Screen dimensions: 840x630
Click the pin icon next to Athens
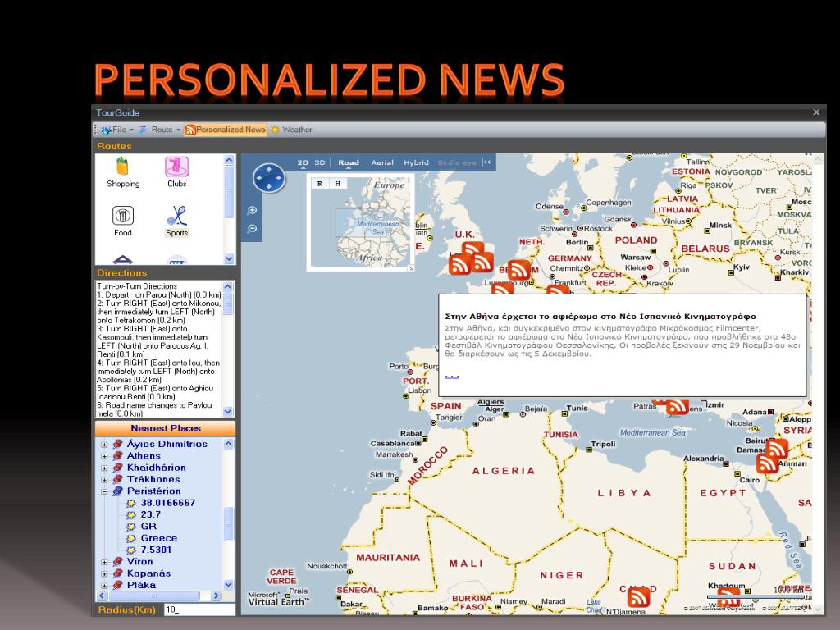[118, 456]
